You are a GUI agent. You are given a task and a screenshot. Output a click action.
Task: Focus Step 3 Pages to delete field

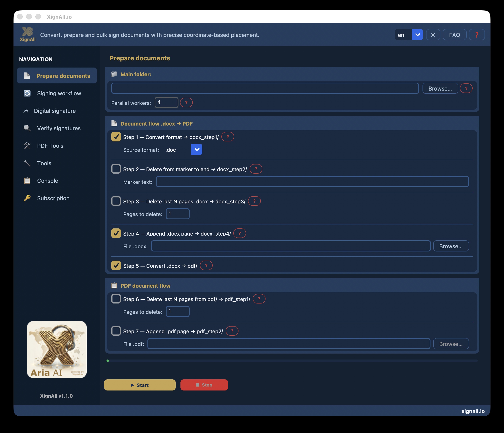click(x=177, y=214)
